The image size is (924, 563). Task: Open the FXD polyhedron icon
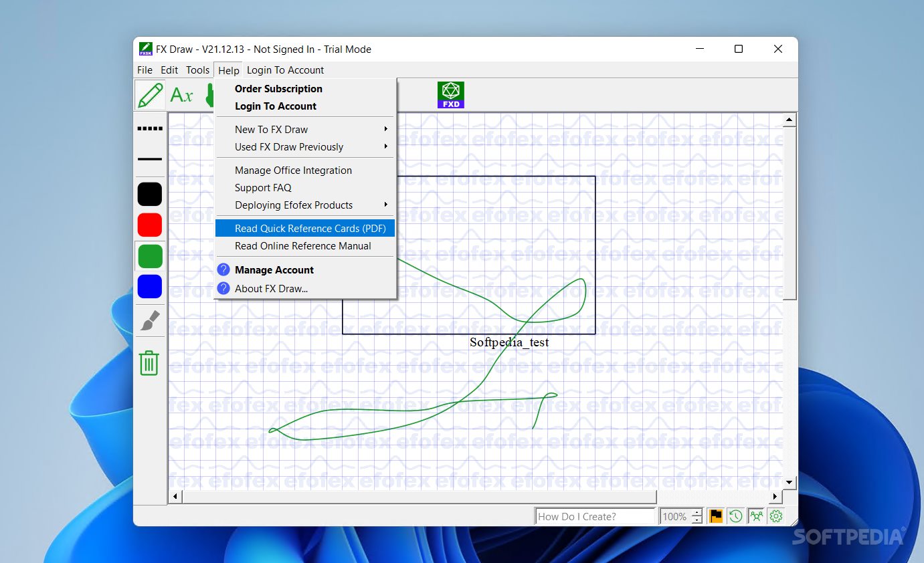(x=451, y=95)
